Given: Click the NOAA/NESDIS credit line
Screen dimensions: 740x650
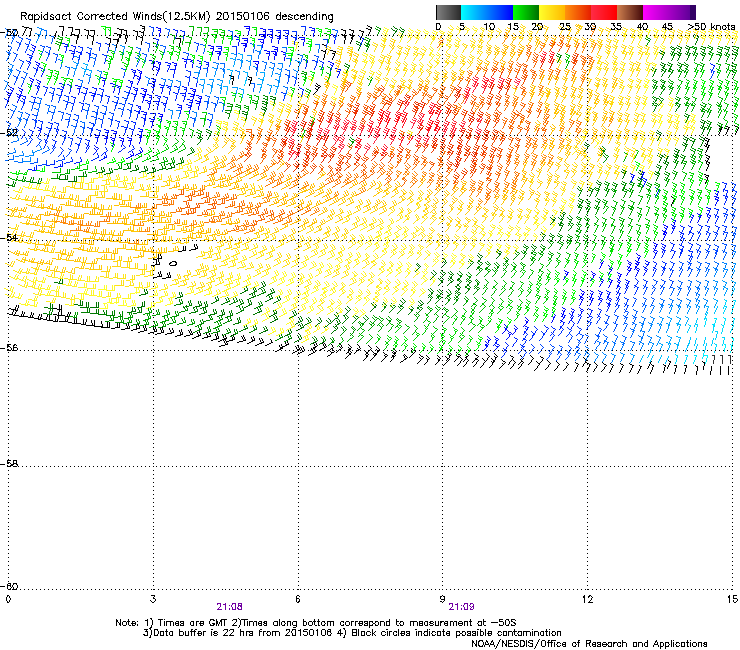Looking at the screenshot, I should tap(589, 643).
